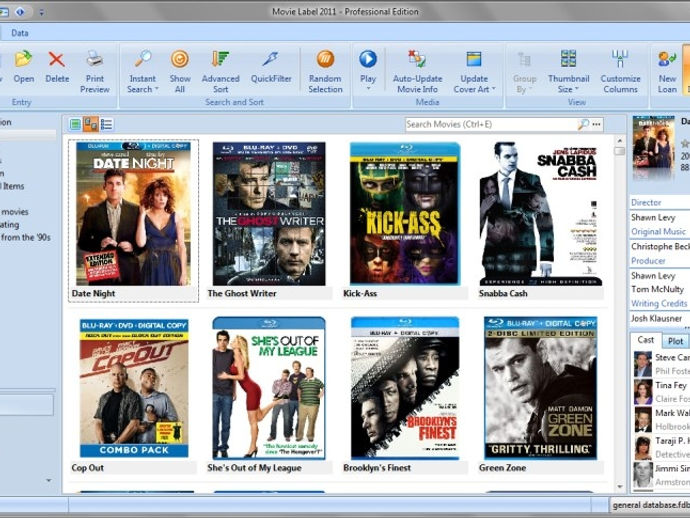This screenshot has height=518, width=690.
Task: Expand Update Cover Art dropdown arrow
Action: (493, 89)
